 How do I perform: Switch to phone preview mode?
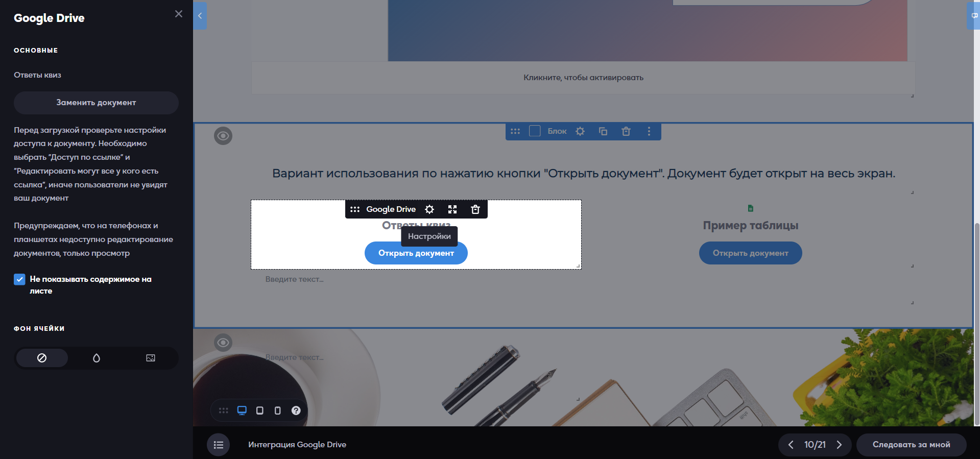coord(278,410)
